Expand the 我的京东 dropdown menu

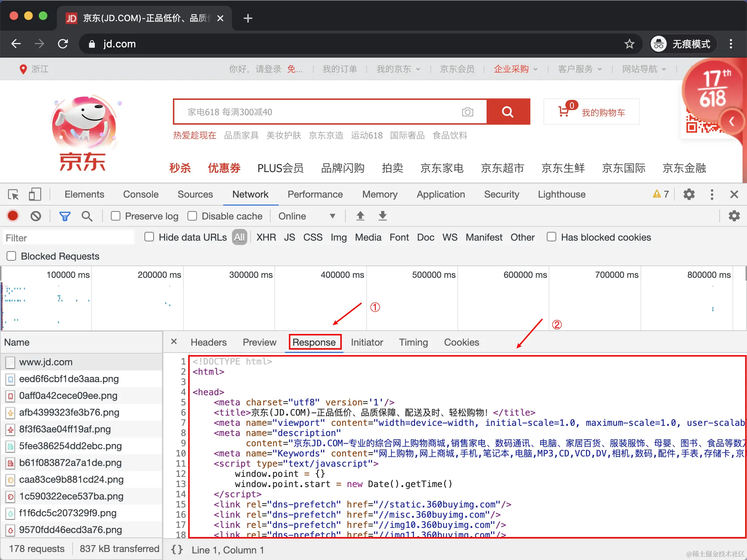coord(398,69)
